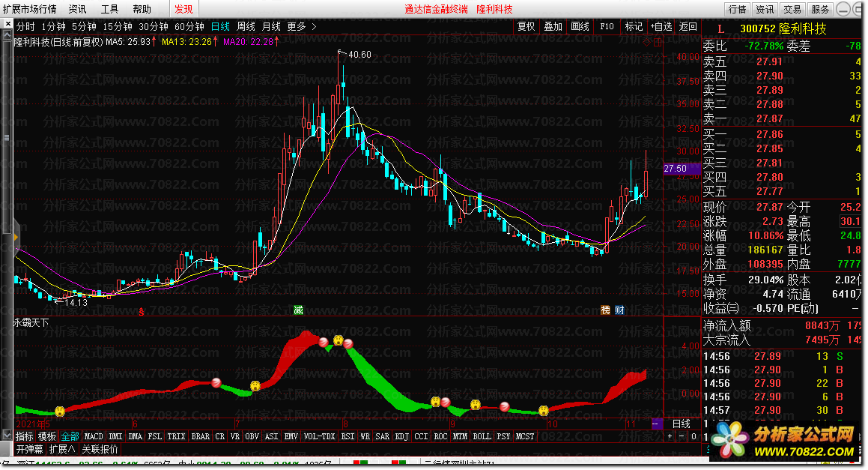Click the yellow face signal near July
Image resolution: width=868 pixels, height=470 pixels.
click(255, 386)
